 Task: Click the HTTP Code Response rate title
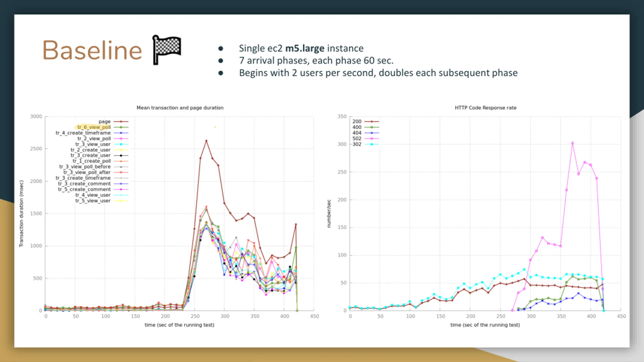pyautogui.click(x=486, y=108)
